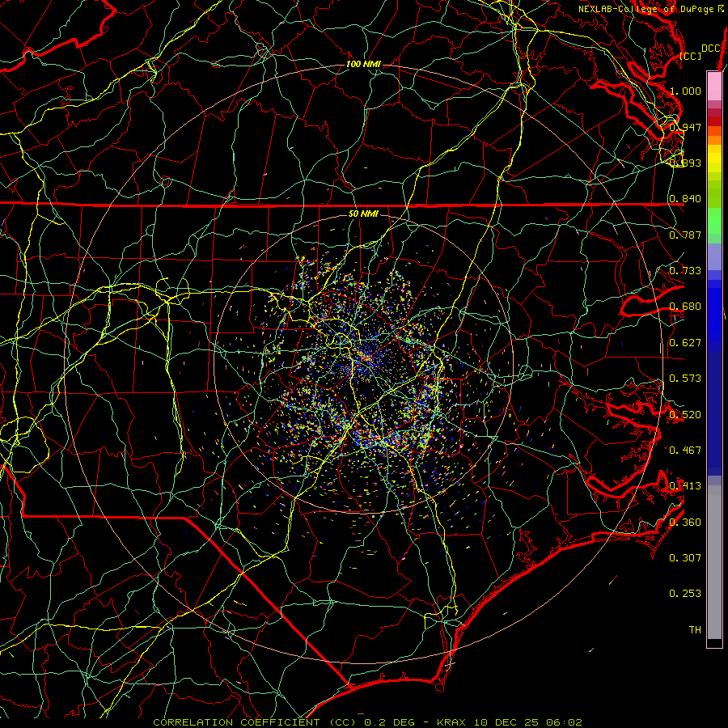Click the yellow segment of the color bar
This screenshot has height=728, width=728.
pyautogui.click(x=714, y=158)
